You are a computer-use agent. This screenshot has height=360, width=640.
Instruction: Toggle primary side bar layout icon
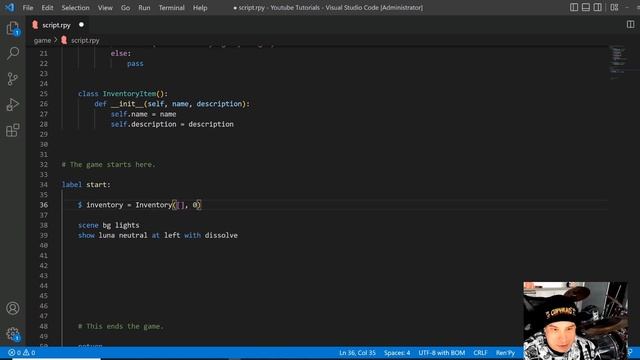[574, 7]
